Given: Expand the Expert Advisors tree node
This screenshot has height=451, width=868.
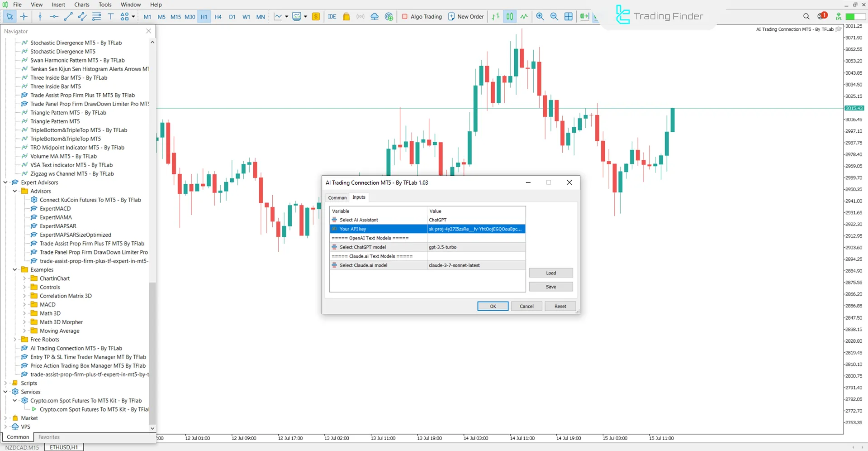Looking at the screenshot, I should (5, 182).
